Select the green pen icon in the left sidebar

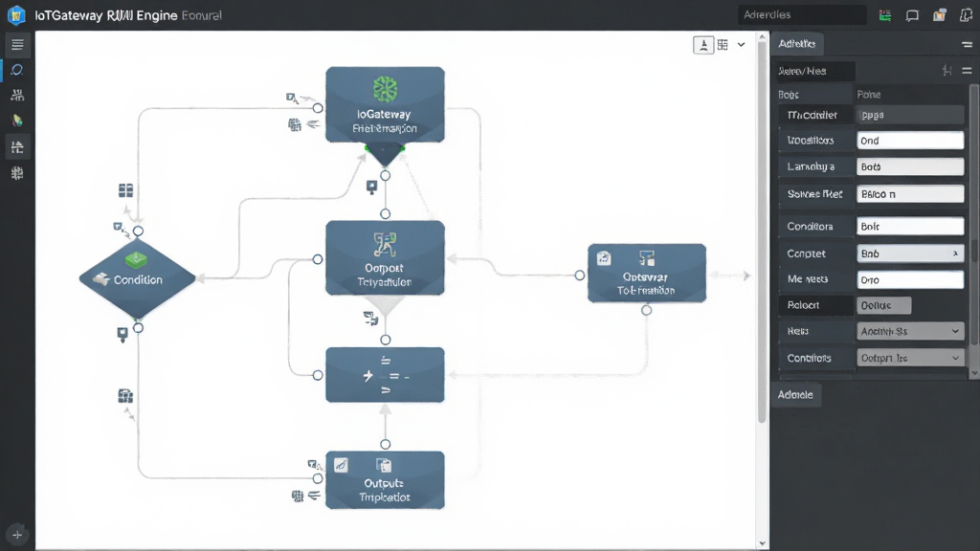coord(17,121)
